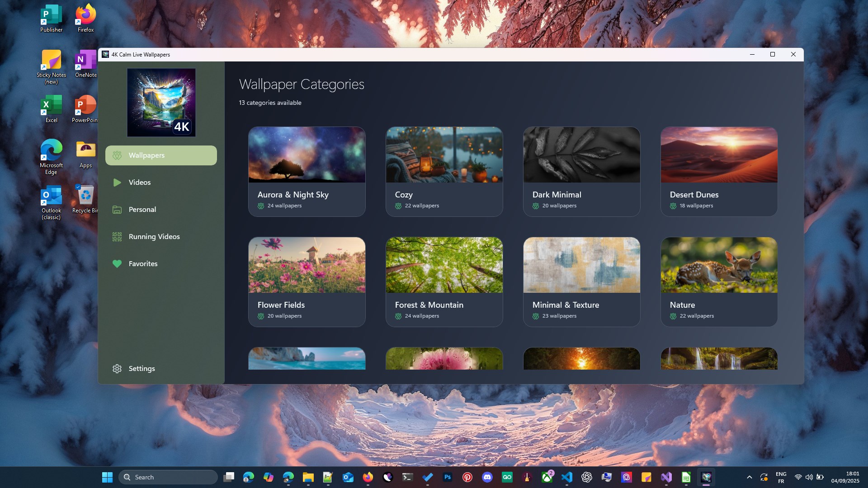868x488 pixels.
Task: Click the Wallpapers sidebar icon
Action: [x=117, y=155]
